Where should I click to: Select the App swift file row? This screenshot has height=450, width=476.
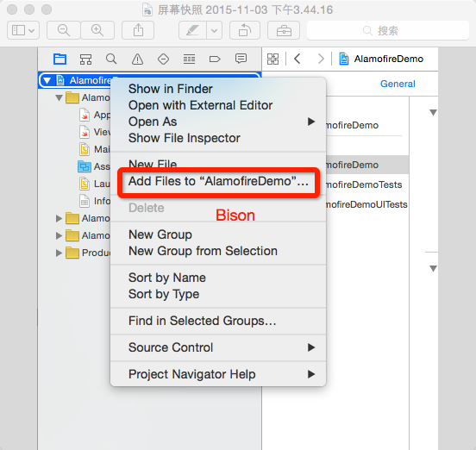pyautogui.click(x=94, y=115)
